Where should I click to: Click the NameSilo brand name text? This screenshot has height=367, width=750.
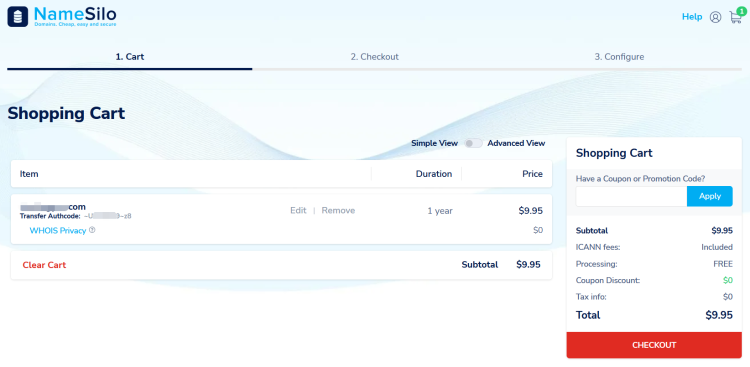75,14
